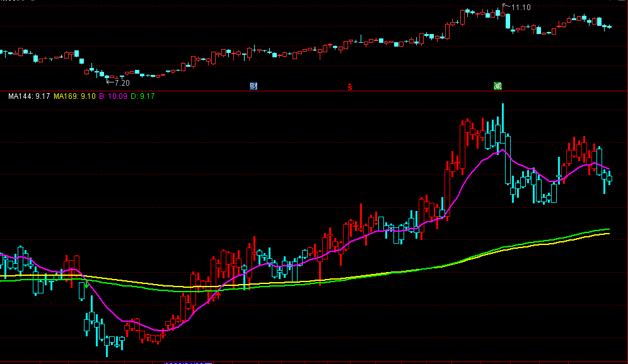Click the red divider below the top chart
Image resolution: width=628 pixels, height=364 pixels.
point(314,90)
